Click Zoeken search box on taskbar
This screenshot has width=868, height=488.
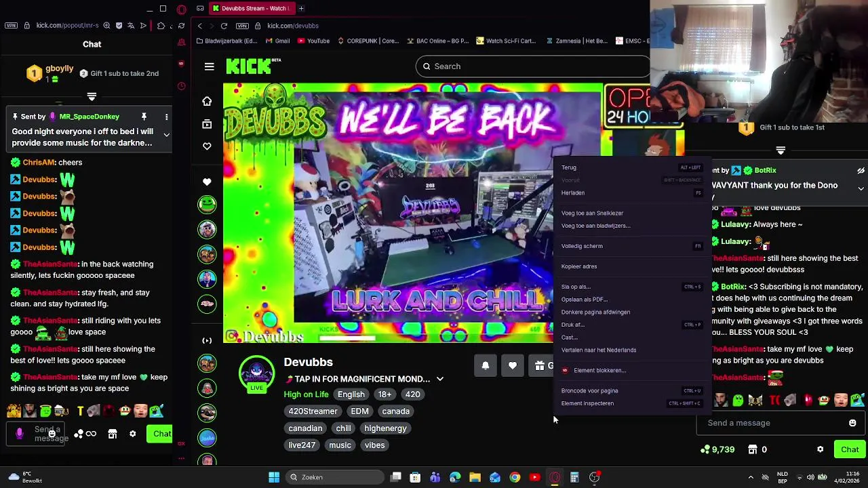pos(334,477)
